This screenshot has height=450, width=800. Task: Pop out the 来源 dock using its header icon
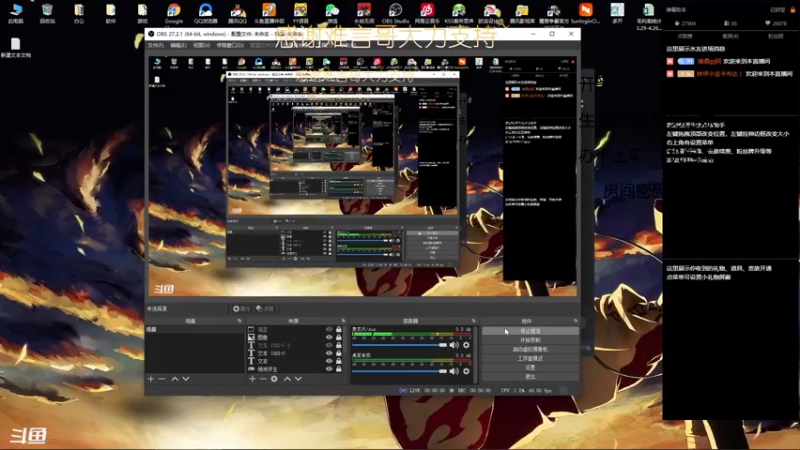(x=343, y=321)
